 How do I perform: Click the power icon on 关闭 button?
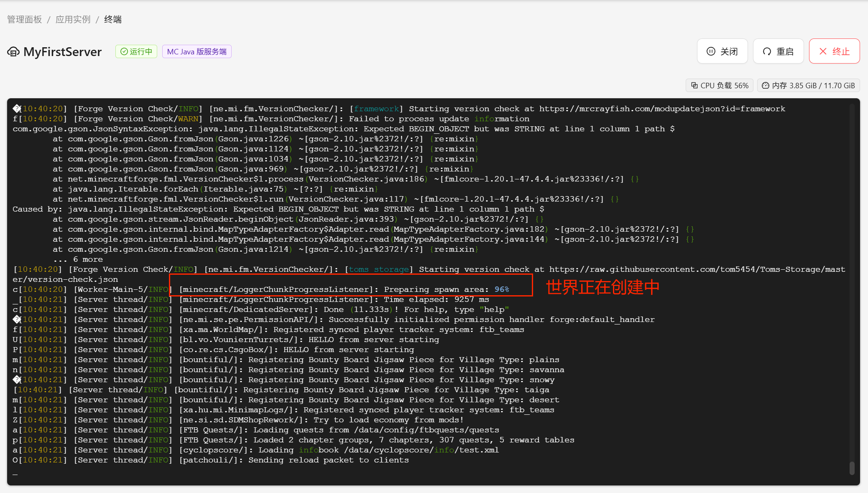pos(711,51)
